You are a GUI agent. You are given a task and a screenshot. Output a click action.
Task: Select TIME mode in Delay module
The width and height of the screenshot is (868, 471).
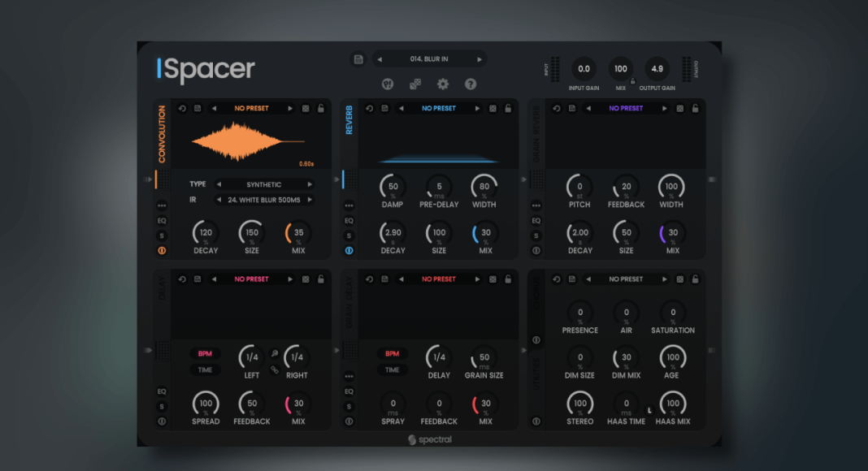coord(205,369)
